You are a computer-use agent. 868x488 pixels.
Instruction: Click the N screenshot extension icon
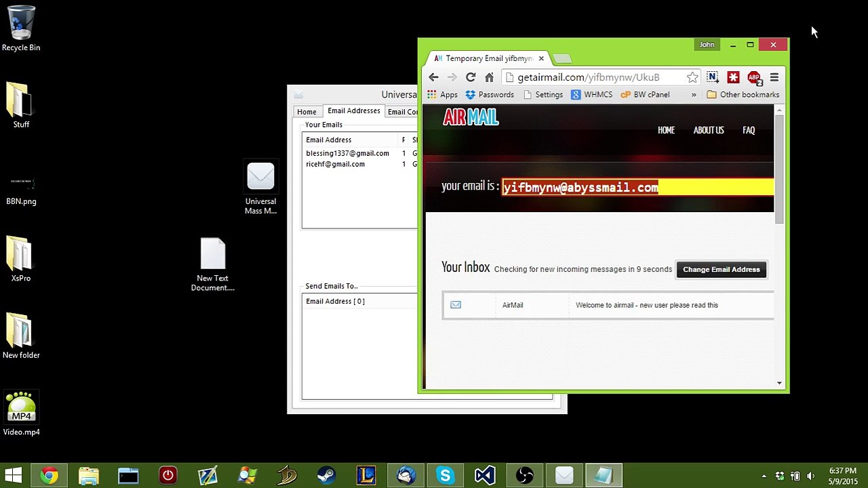point(712,77)
